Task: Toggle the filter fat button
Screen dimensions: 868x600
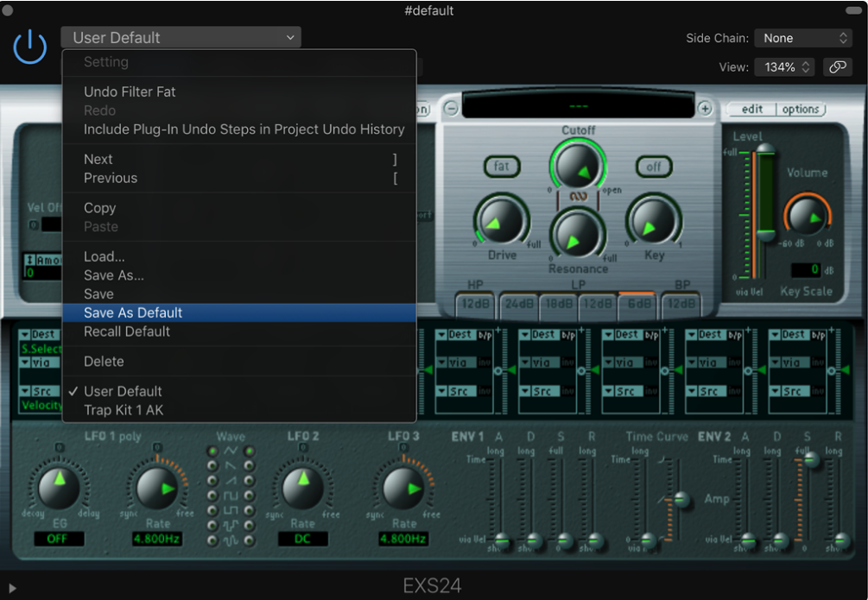Action: (x=502, y=167)
